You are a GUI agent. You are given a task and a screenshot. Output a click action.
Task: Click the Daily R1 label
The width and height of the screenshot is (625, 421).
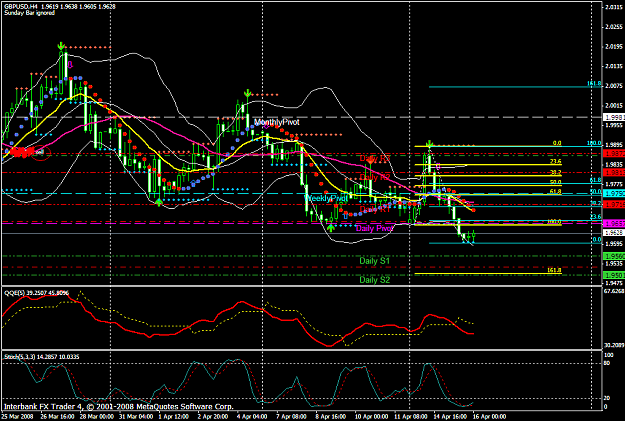[x=375, y=209]
